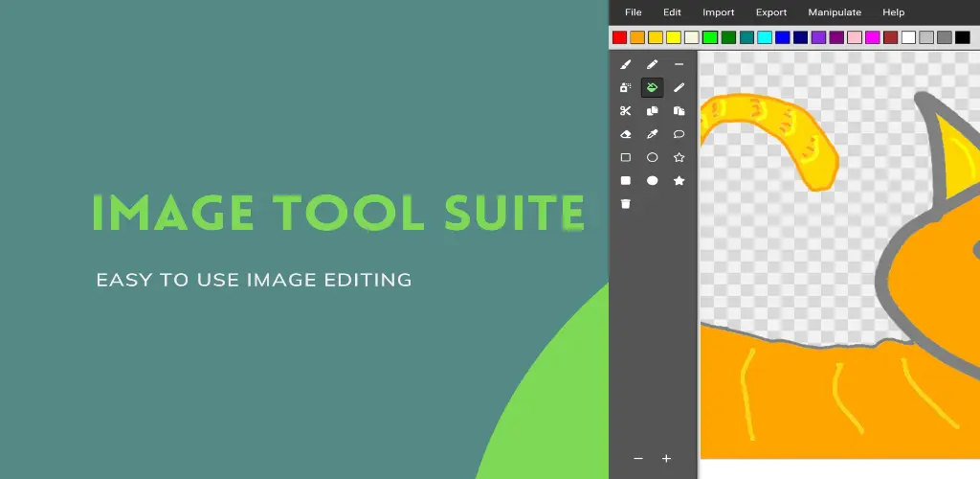Click the zoom in plus button
The image size is (980, 479).
[666, 458]
